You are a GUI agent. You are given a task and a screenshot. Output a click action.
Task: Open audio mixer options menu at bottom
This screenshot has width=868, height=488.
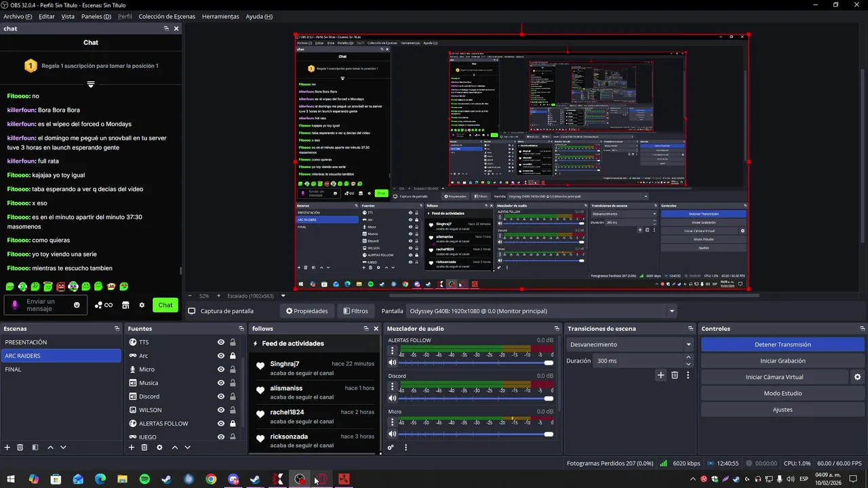(x=406, y=447)
